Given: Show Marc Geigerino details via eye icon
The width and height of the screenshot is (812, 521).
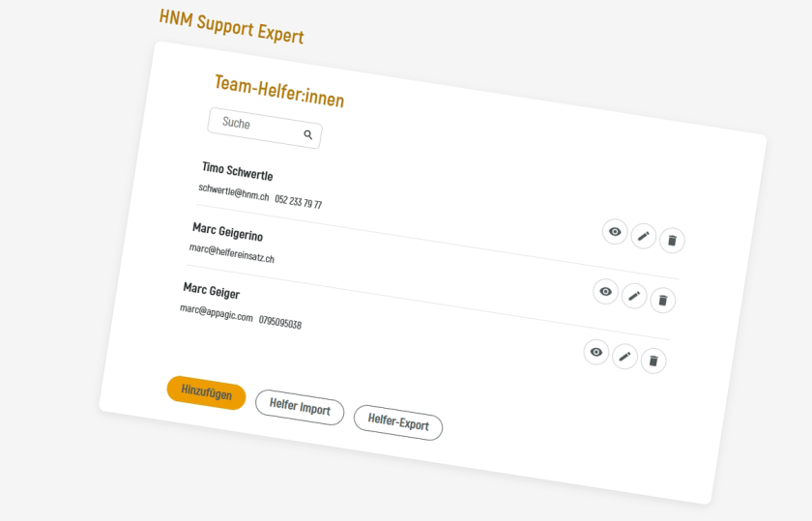Looking at the screenshot, I should pos(605,291).
